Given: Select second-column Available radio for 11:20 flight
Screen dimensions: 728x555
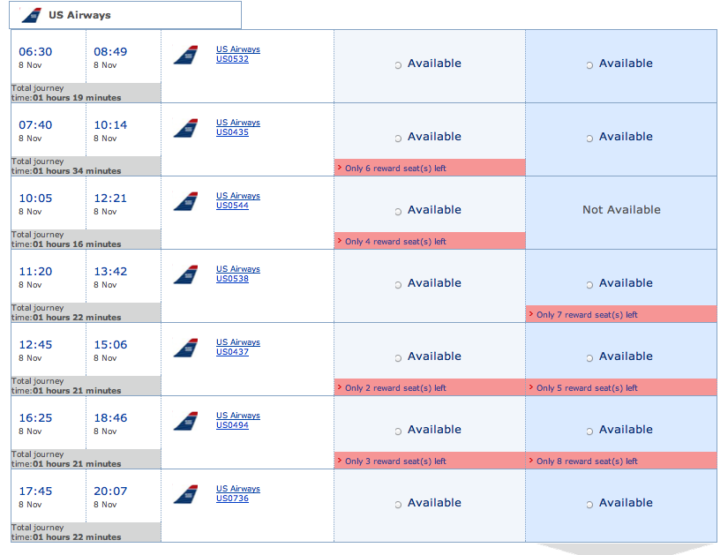Looking at the screenshot, I should (x=589, y=285).
